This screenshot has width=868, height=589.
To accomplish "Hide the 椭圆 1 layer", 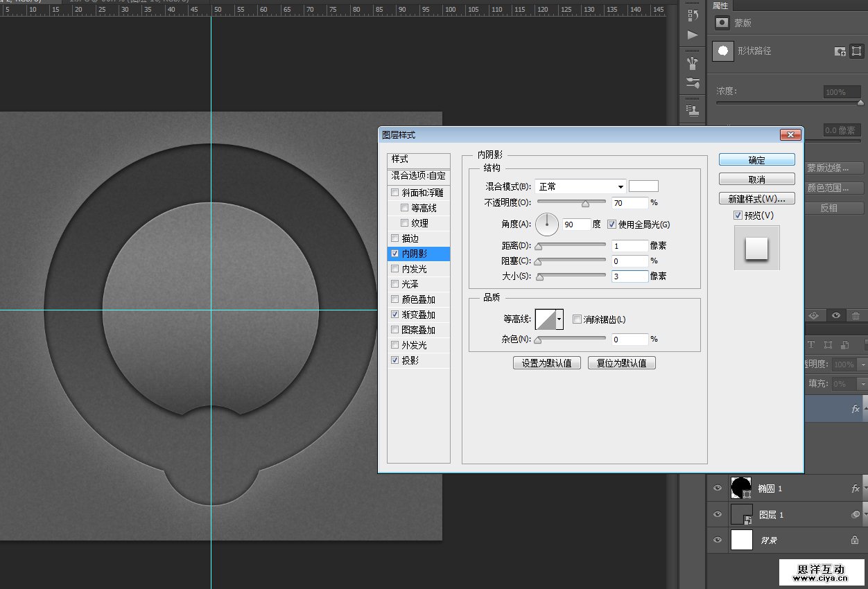I will pyautogui.click(x=718, y=489).
